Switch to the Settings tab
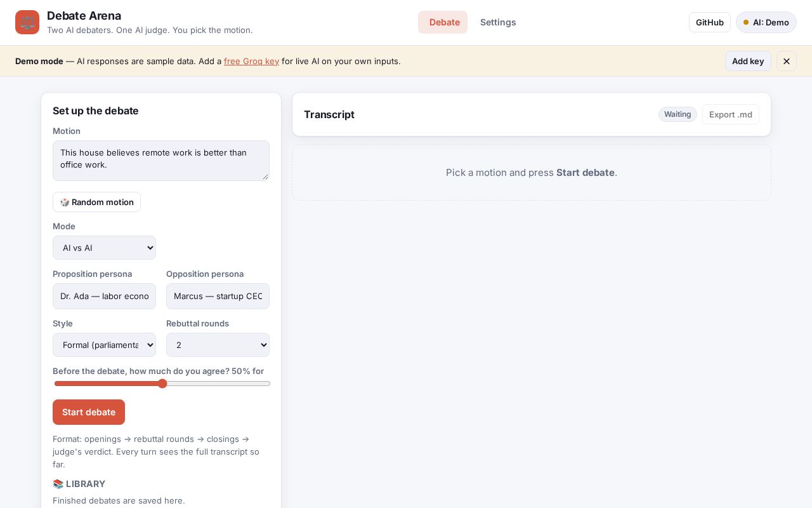 point(498,22)
